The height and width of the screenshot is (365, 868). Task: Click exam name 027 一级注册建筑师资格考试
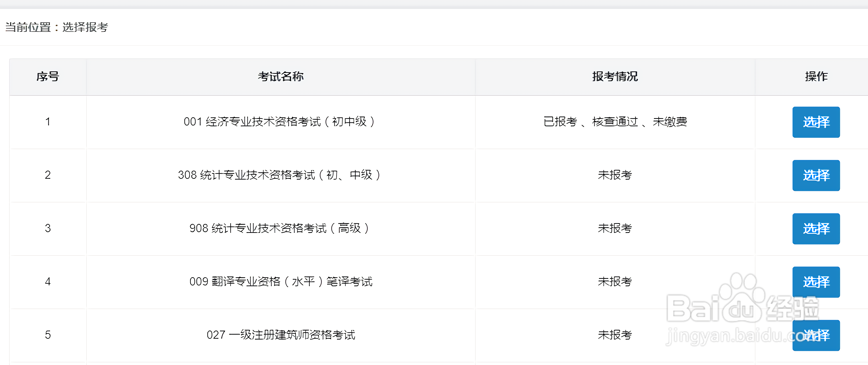pos(281,335)
